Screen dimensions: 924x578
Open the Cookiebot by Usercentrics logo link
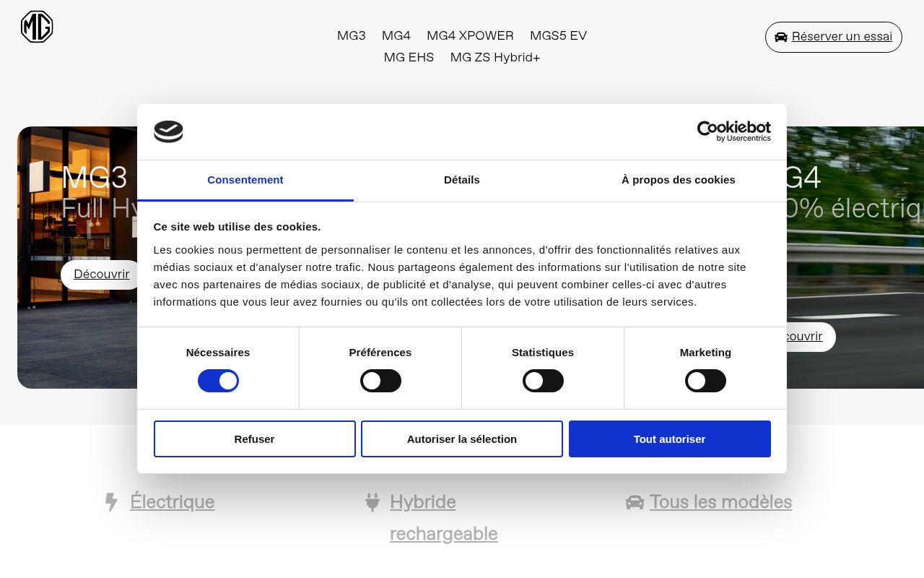(733, 131)
